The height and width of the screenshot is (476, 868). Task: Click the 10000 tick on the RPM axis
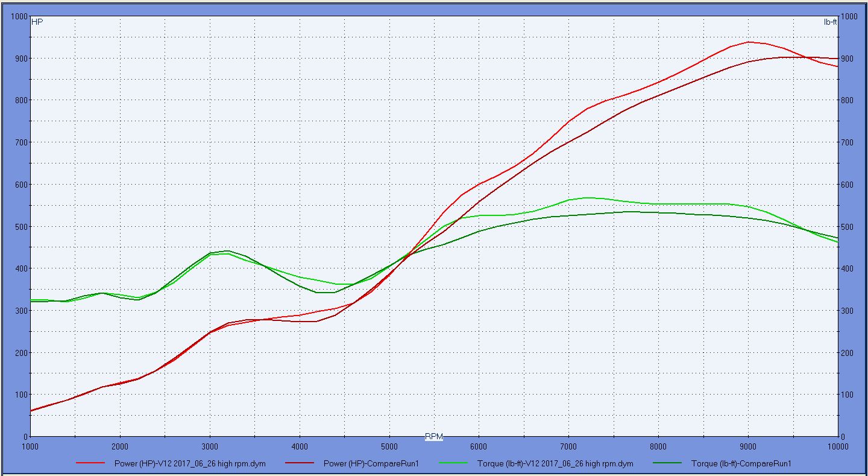(x=837, y=446)
